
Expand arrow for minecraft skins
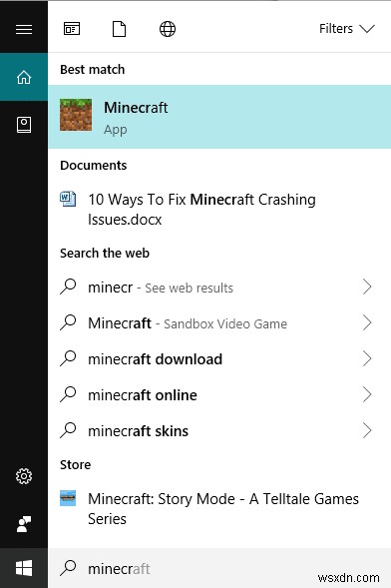tap(367, 431)
